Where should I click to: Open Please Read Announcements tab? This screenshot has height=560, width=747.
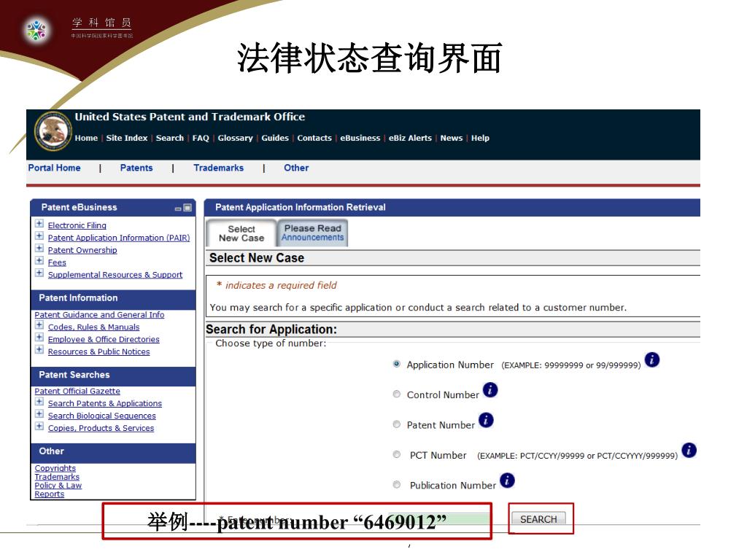pyautogui.click(x=312, y=233)
